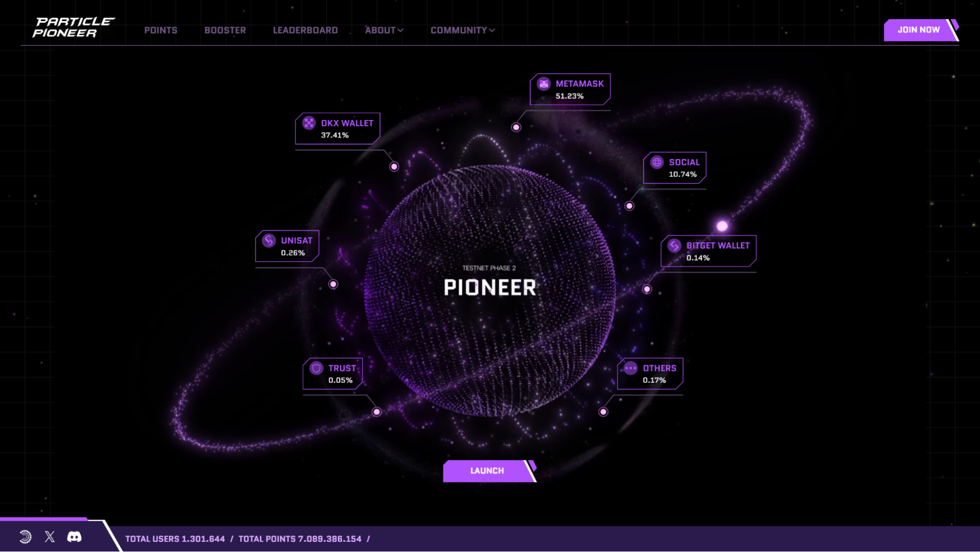
Task: Open the Booster menu item
Action: click(225, 30)
